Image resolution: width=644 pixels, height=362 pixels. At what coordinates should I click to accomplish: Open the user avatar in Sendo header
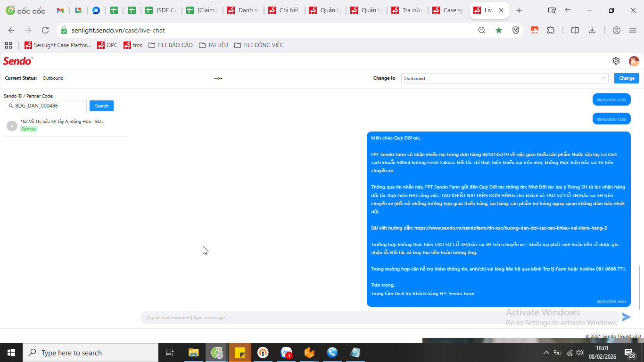pos(634,61)
